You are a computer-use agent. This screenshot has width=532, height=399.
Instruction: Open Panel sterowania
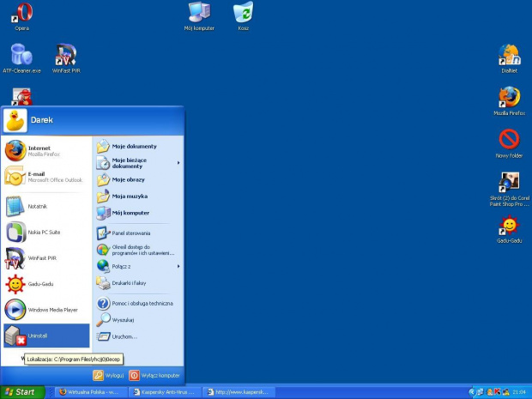[x=138, y=233]
